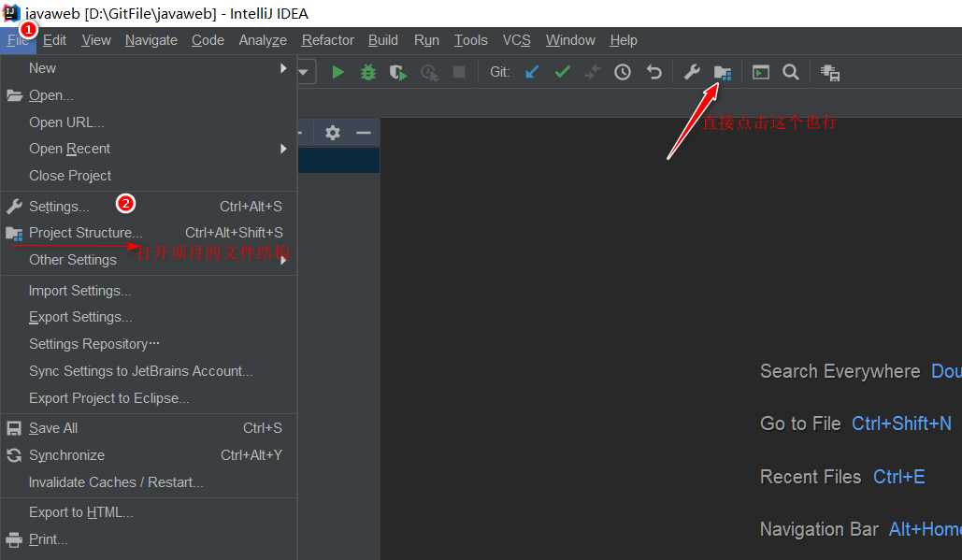Choose Open... from File menu
Image resolution: width=962 pixels, height=560 pixels.
[149, 95]
